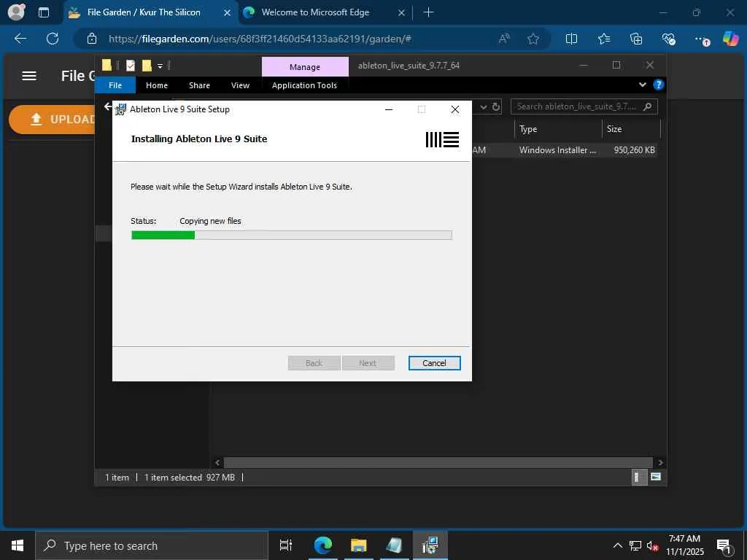Click the Ableton logo in the setup header
747x560 pixels.
(x=442, y=139)
